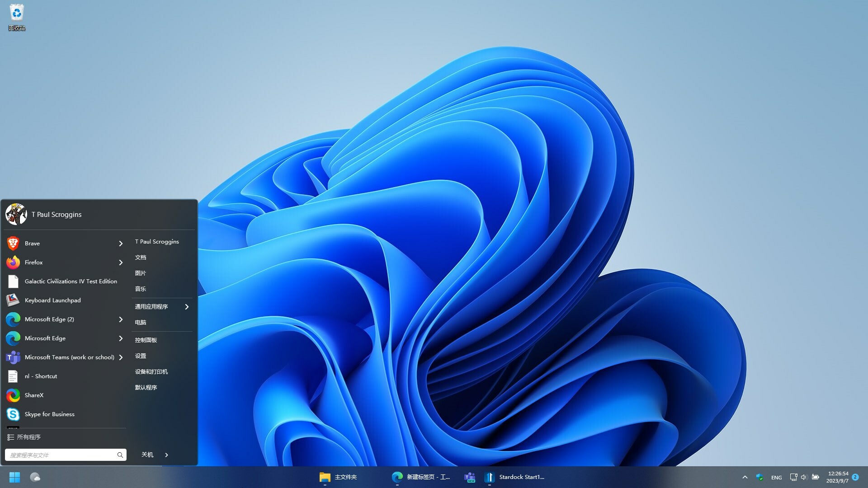Open the weather widget on taskbar

[x=35, y=477]
